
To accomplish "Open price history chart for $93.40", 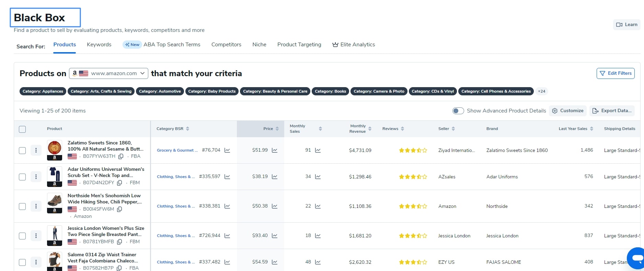I will pos(275,236).
